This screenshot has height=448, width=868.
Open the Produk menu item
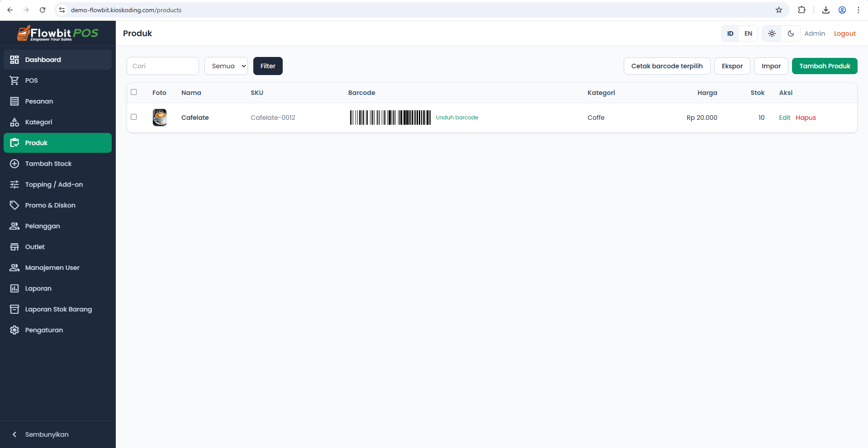point(37,142)
